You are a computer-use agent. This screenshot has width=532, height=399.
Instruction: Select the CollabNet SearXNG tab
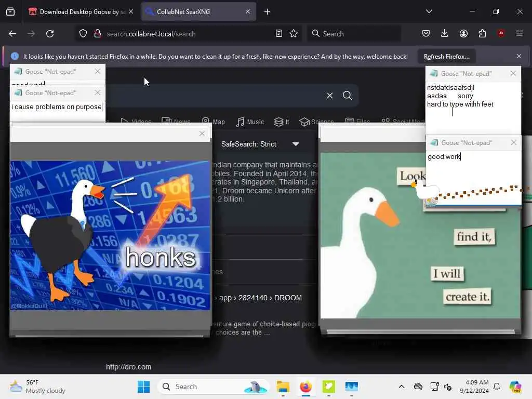coord(198,12)
